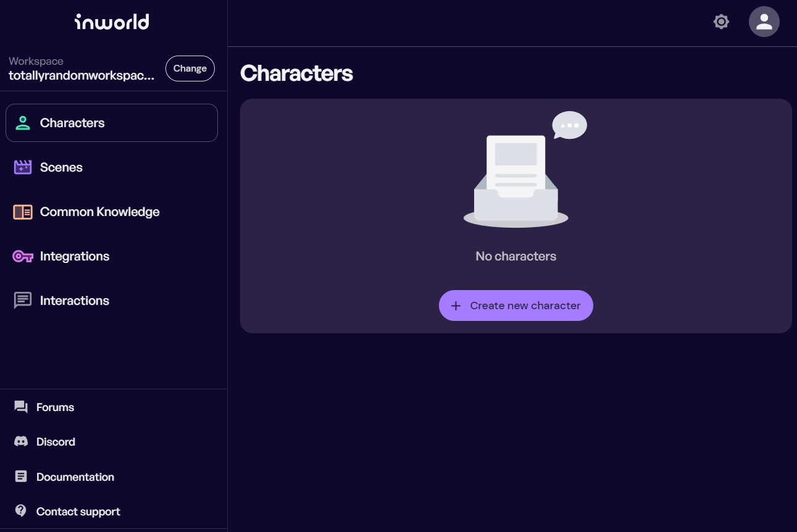Go to Common Knowledge page
The image size is (797, 532).
click(x=99, y=212)
